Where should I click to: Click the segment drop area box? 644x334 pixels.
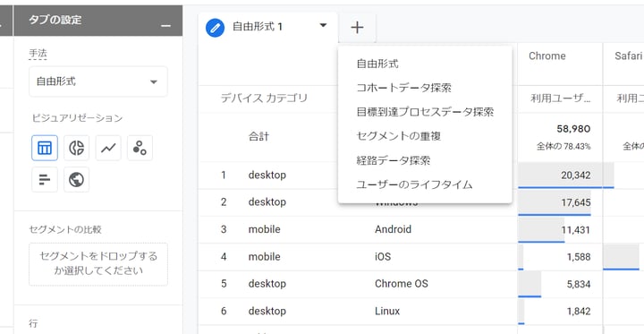pyautogui.click(x=98, y=264)
